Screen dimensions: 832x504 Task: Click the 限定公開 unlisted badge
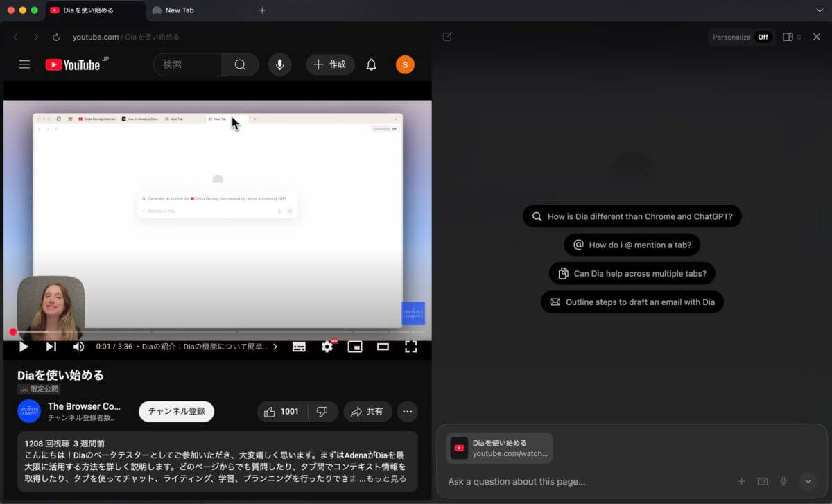pos(40,389)
